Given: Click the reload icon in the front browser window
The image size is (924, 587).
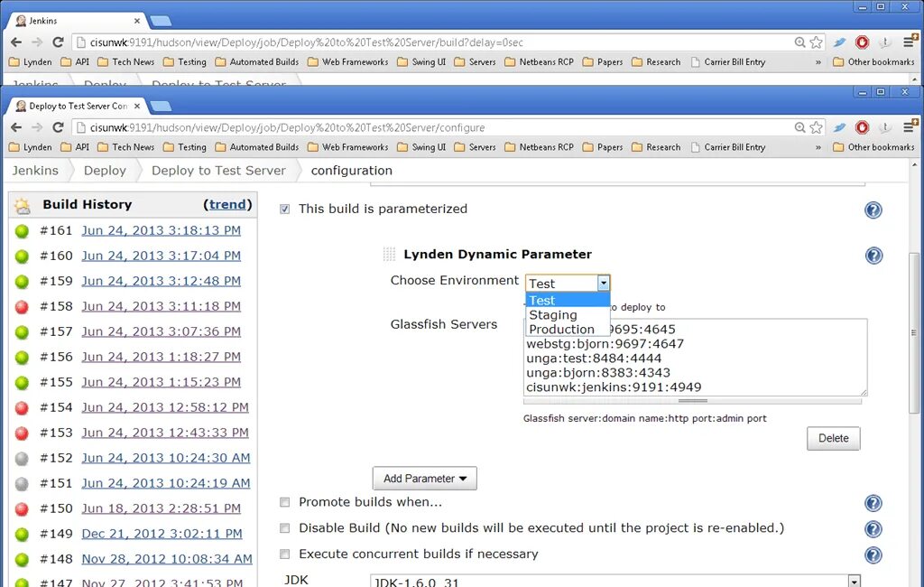Looking at the screenshot, I should (58, 127).
